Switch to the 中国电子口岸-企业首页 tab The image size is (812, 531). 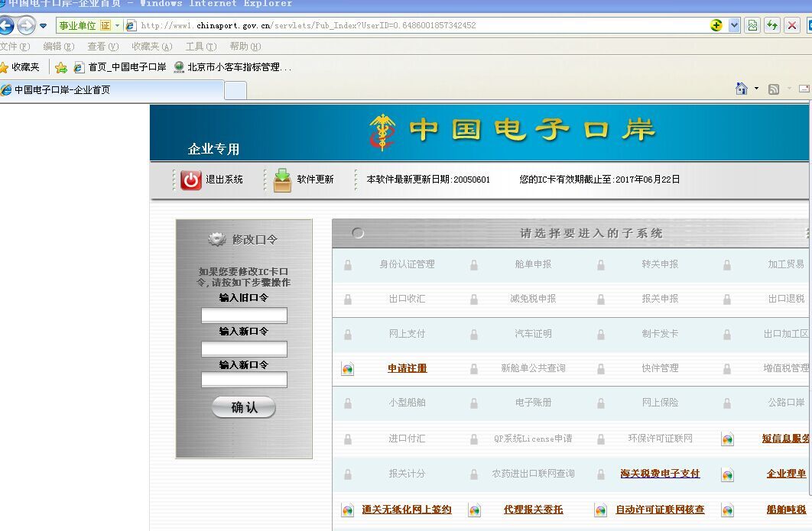tap(112, 90)
